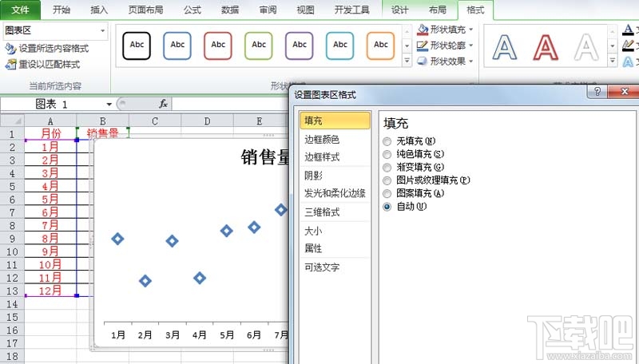The height and width of the screenshot is (364, 639).
Task: Apply the red outline WordArt A style
Action: click(x=546, y=47)
